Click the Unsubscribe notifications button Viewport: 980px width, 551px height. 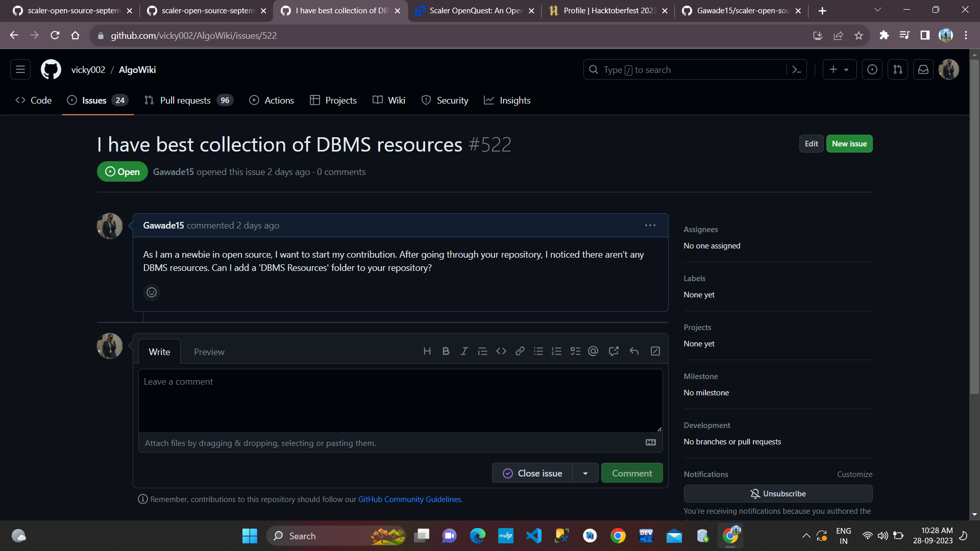[777, 493]
